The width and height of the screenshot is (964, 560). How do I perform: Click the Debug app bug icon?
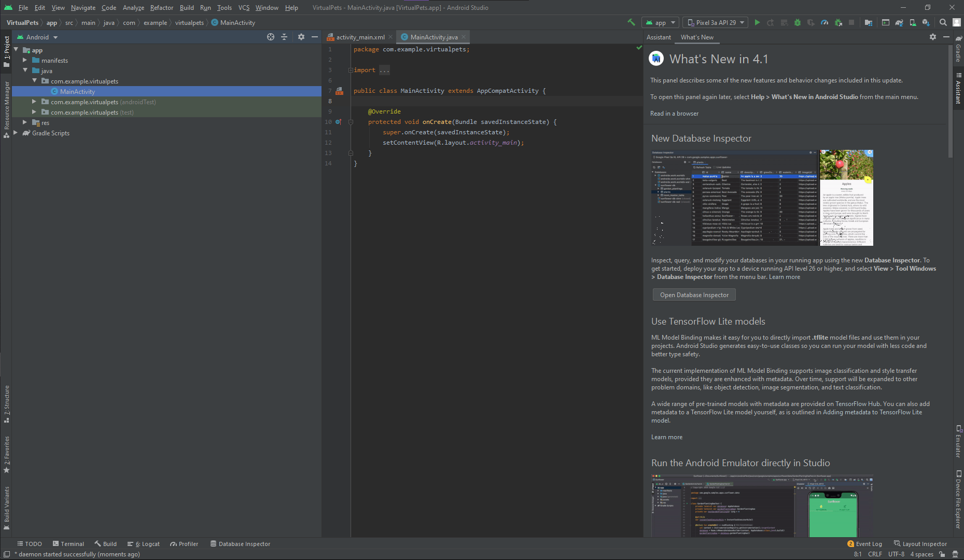pyautogui.click(x=798, y=22)
